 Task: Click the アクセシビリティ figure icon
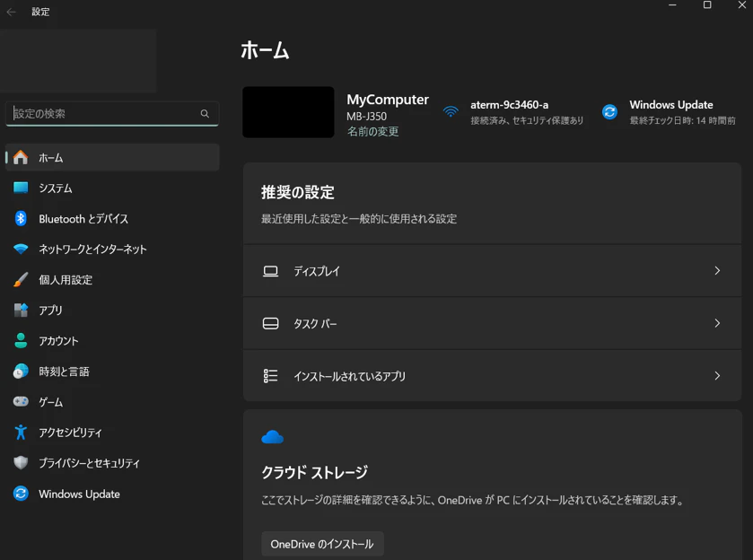click(x=20, y=433)
